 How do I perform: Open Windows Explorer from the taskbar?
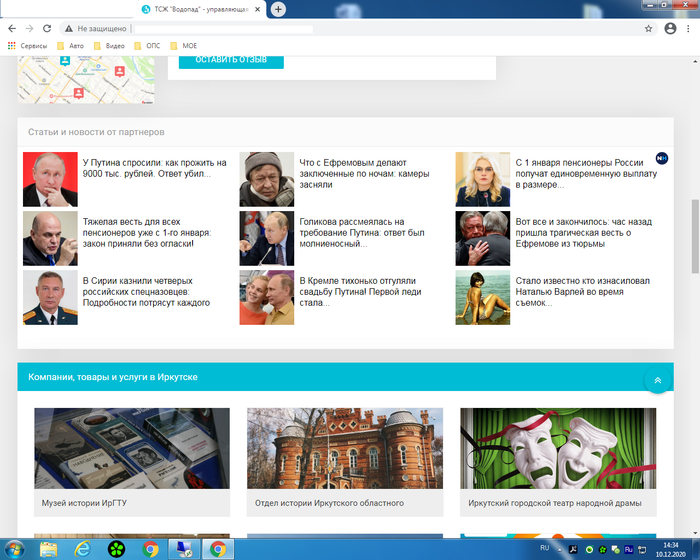point(48,549)
